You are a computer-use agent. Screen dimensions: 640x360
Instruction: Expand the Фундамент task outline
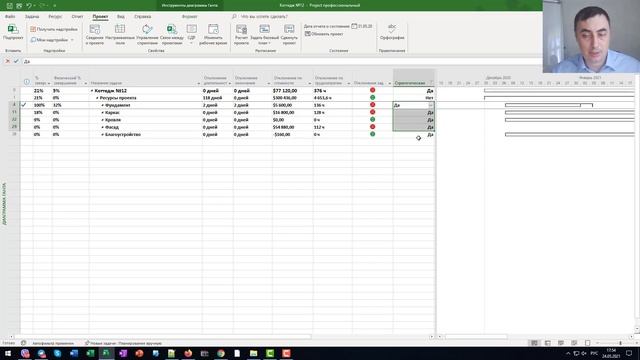click(x=102, y=105)
